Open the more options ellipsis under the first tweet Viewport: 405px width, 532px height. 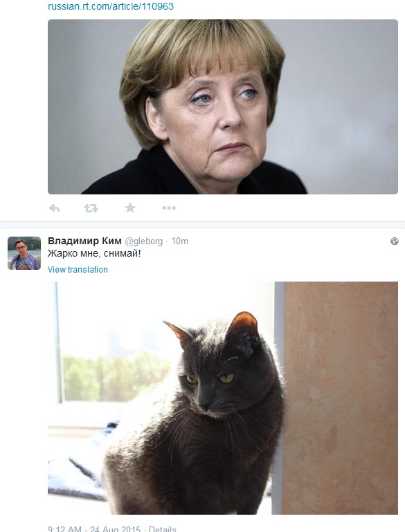point(169,208)
